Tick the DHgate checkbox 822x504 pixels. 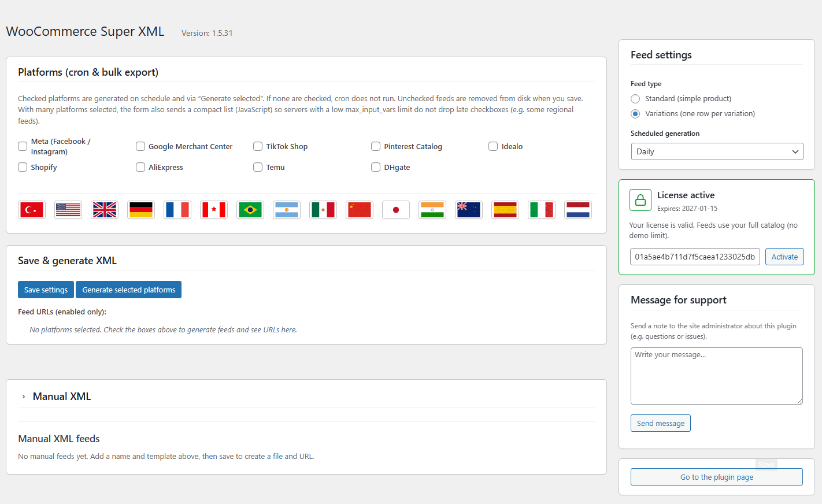pos(376,167)
